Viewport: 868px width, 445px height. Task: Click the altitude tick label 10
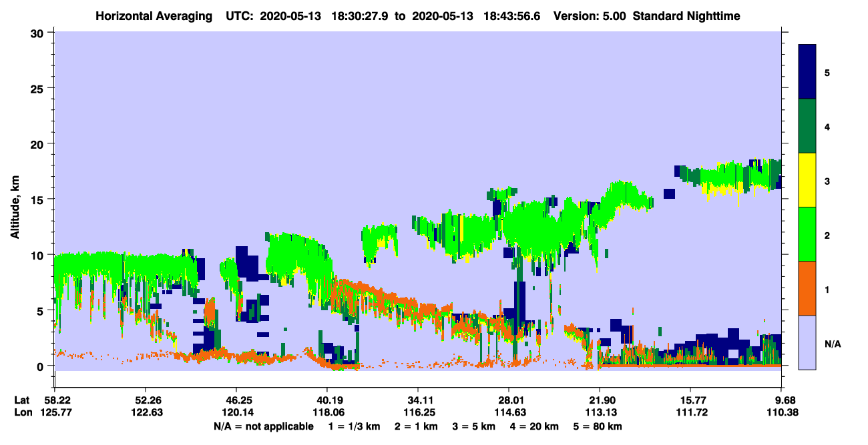pyautogui.click(x=39, y=255)
